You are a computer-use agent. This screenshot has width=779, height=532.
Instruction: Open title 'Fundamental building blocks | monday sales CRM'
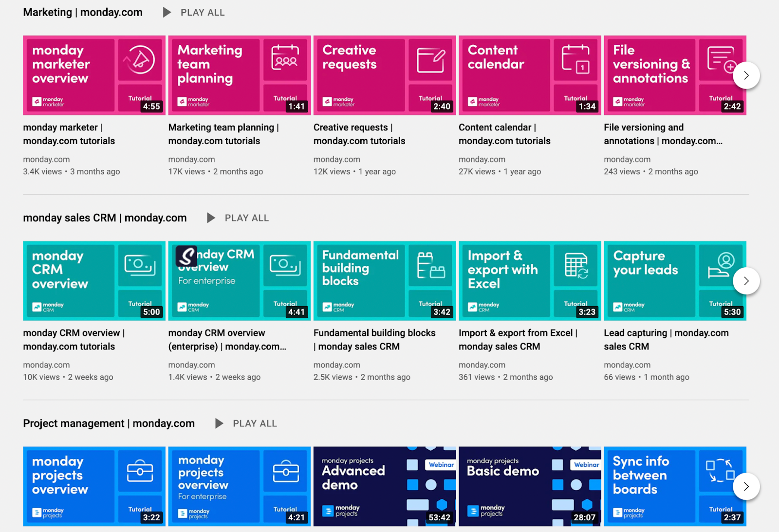point(374,340)
